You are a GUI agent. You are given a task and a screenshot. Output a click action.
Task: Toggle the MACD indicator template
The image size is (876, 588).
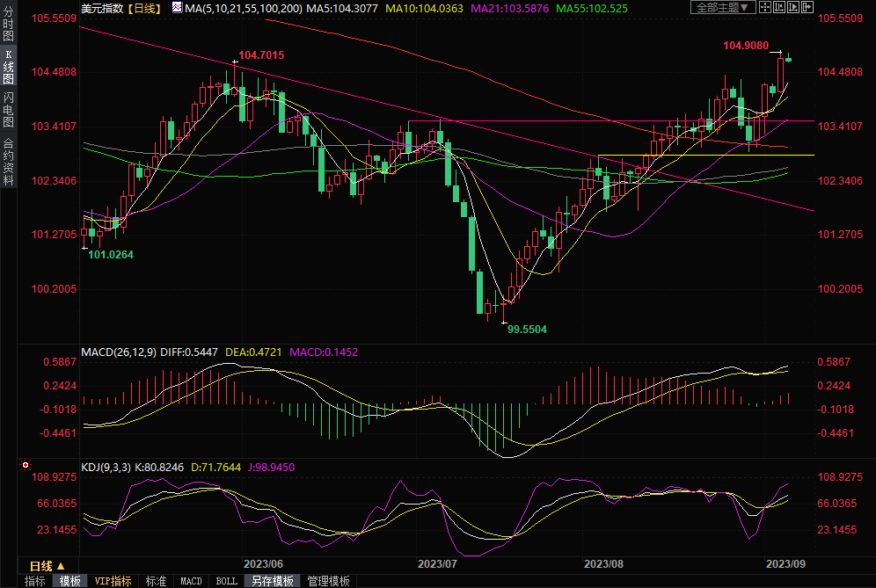coord(191,581)
